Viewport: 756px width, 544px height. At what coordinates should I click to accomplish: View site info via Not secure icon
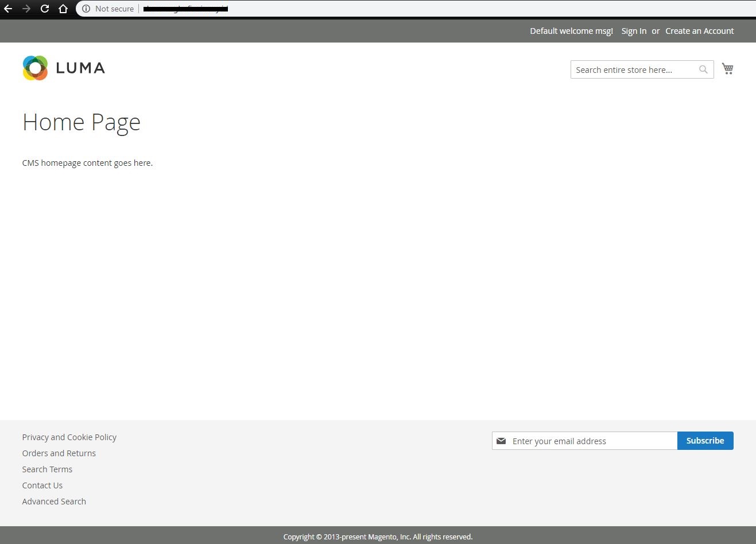pos(86,9)
